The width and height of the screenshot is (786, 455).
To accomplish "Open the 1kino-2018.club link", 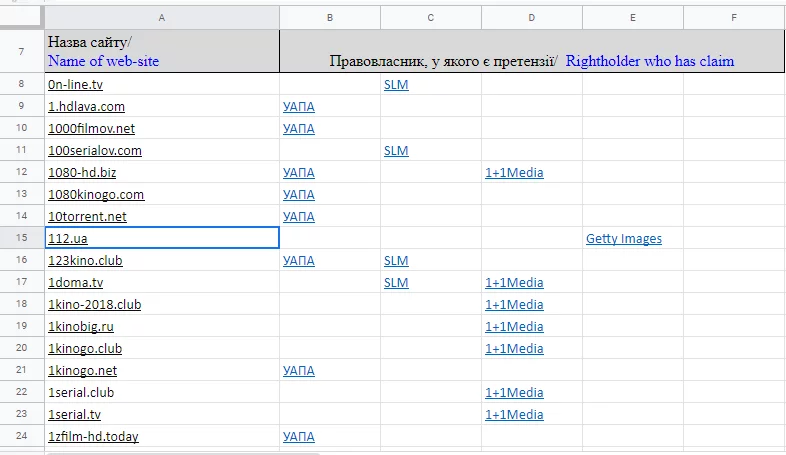I will click(95, 305).
